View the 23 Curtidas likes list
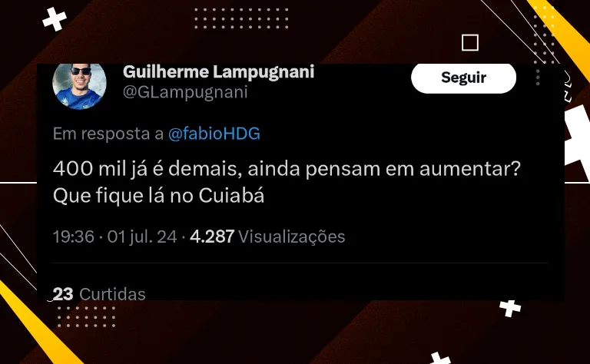The image size is (590, 364). tap(99, 294)
